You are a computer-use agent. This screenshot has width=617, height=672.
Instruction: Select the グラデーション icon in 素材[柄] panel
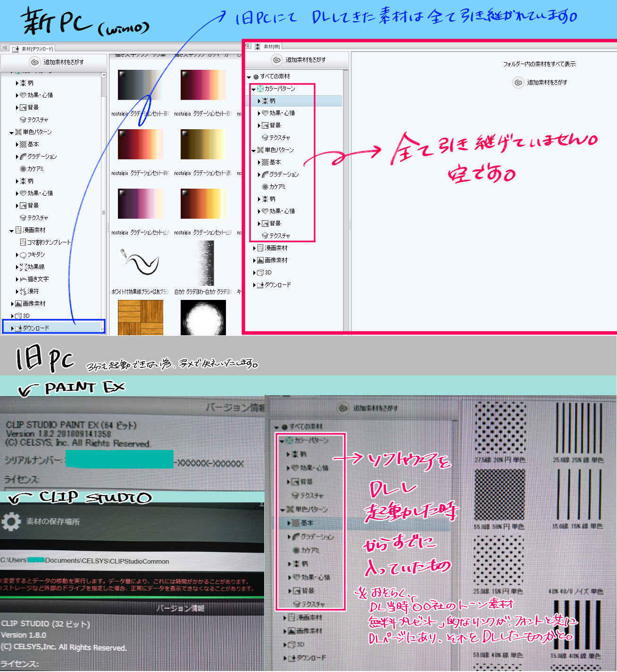pyautogui.click(x=265, y=174)
